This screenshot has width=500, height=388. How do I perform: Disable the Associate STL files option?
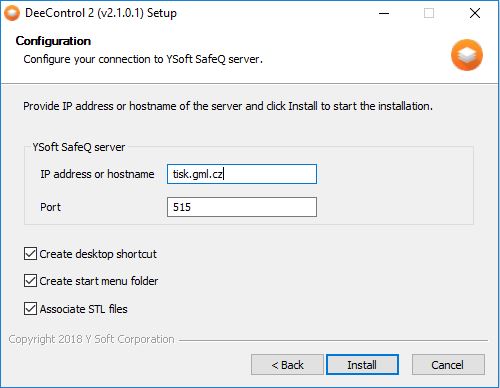click(30, 309)
